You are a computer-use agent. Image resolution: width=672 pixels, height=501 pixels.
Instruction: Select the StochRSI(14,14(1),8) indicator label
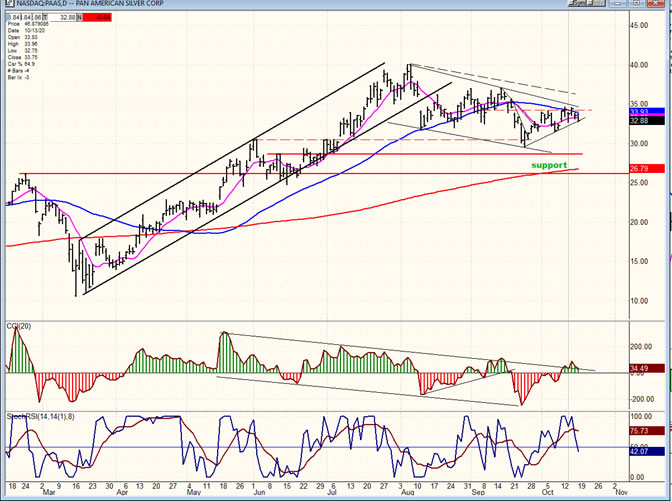40,417
